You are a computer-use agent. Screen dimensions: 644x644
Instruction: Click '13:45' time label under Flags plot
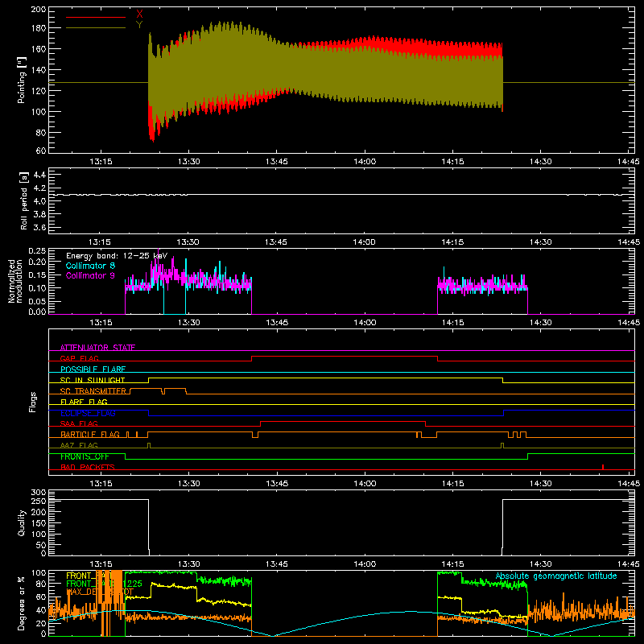coord(277,484)
